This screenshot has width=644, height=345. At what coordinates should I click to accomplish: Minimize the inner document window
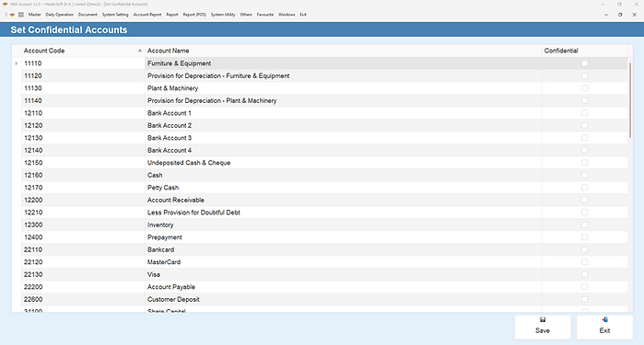click(606, 15)
